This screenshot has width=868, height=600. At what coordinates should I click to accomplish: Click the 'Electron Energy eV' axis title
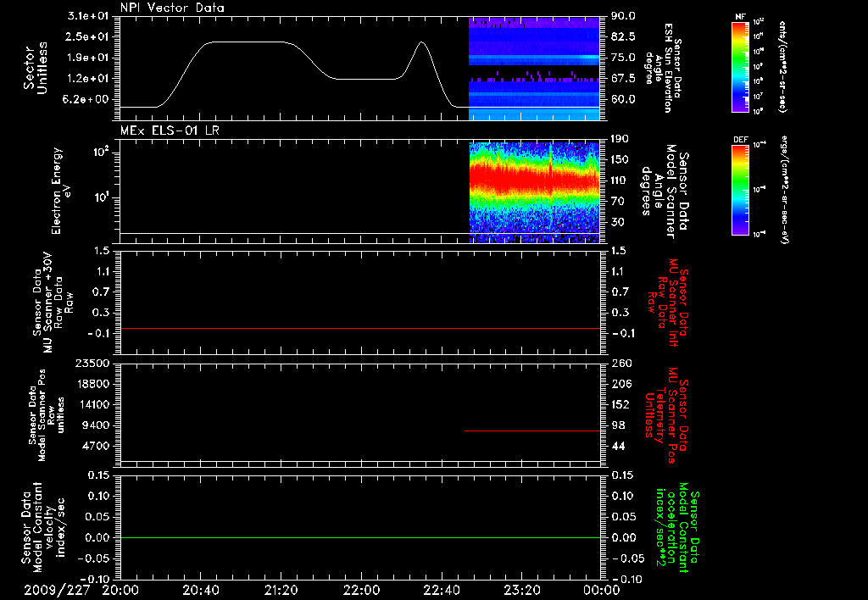tap(62, 191)
